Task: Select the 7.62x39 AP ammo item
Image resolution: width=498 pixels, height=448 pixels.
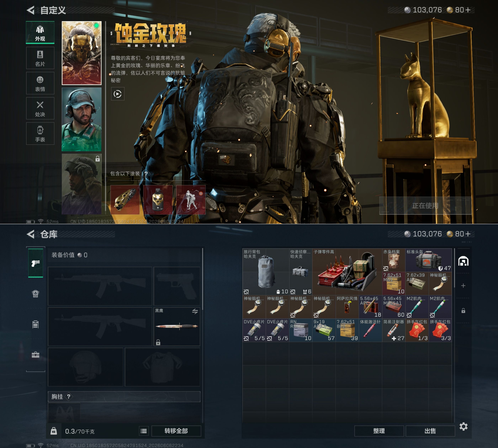Action: tap(417, 283)
